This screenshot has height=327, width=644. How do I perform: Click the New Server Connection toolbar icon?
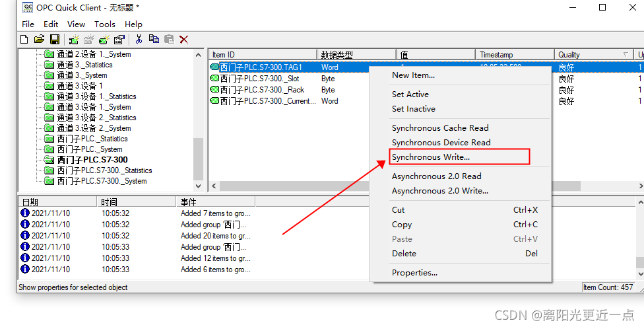74,40
